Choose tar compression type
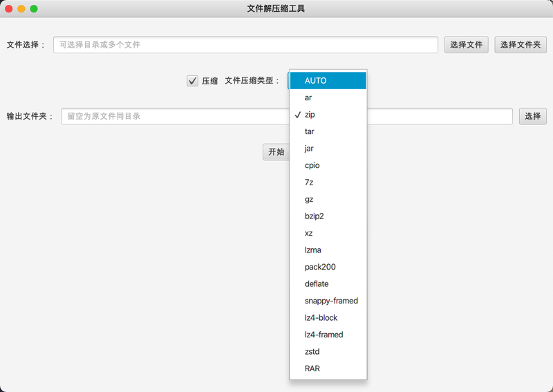The width and height of the screenshot is (553, 392). point(328,131)
